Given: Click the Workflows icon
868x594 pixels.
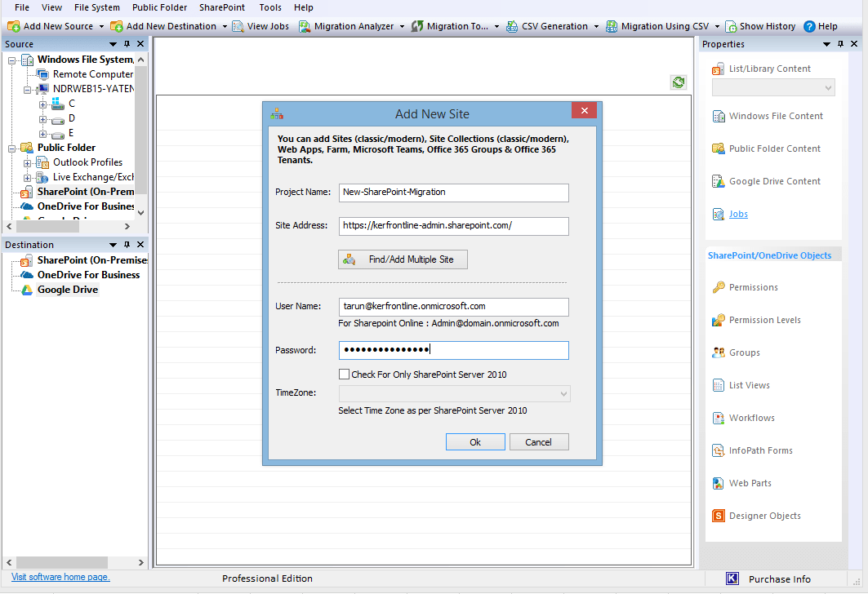Looking at the screenshot, I should tap(719, 418).
